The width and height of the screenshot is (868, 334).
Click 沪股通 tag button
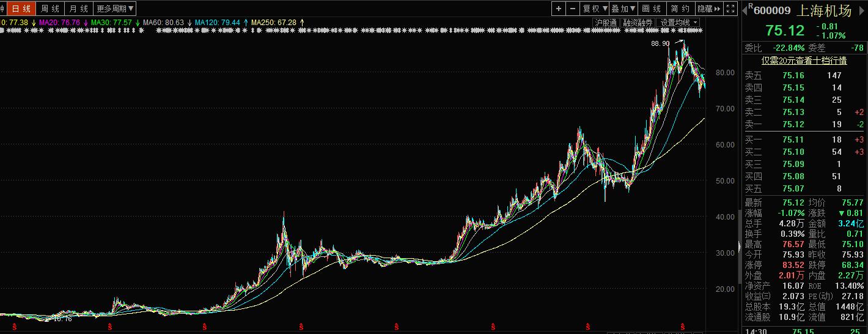point(606,23)
